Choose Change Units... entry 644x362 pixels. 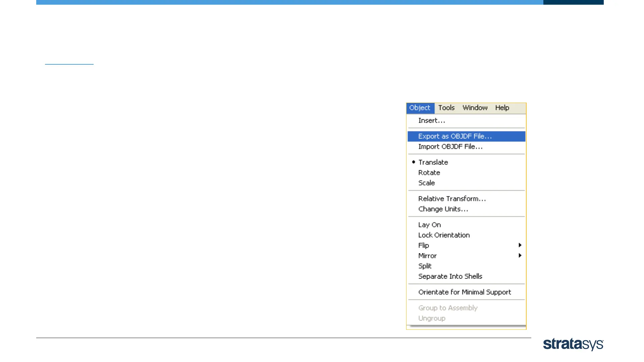click(x=443, y=209)
